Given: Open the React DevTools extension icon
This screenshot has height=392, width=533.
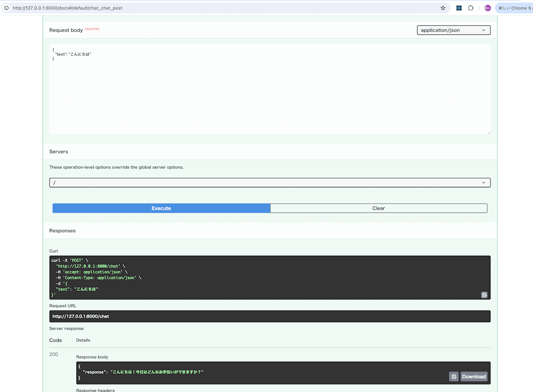Looking at the screenshot, I should (459, 8).
